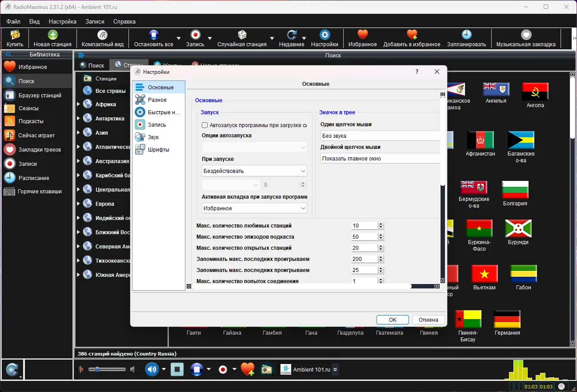
Task: Open the Двойной щелчок мыши dropdown
Action: pos(380,159)
